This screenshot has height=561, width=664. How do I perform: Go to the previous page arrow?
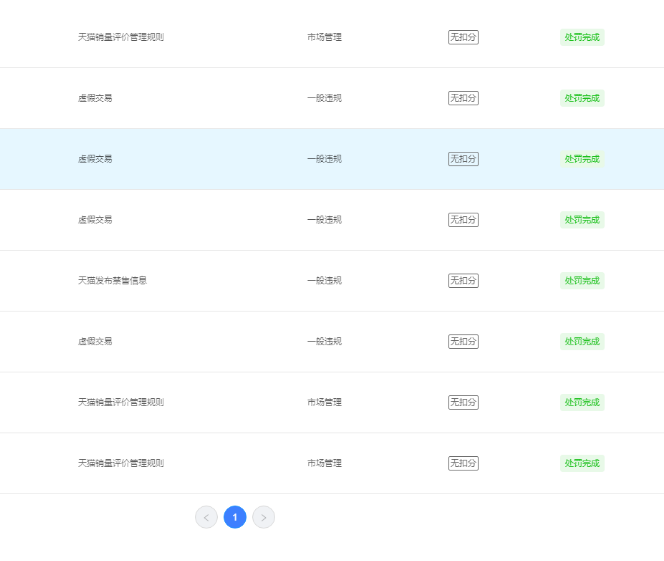[206, 517]
